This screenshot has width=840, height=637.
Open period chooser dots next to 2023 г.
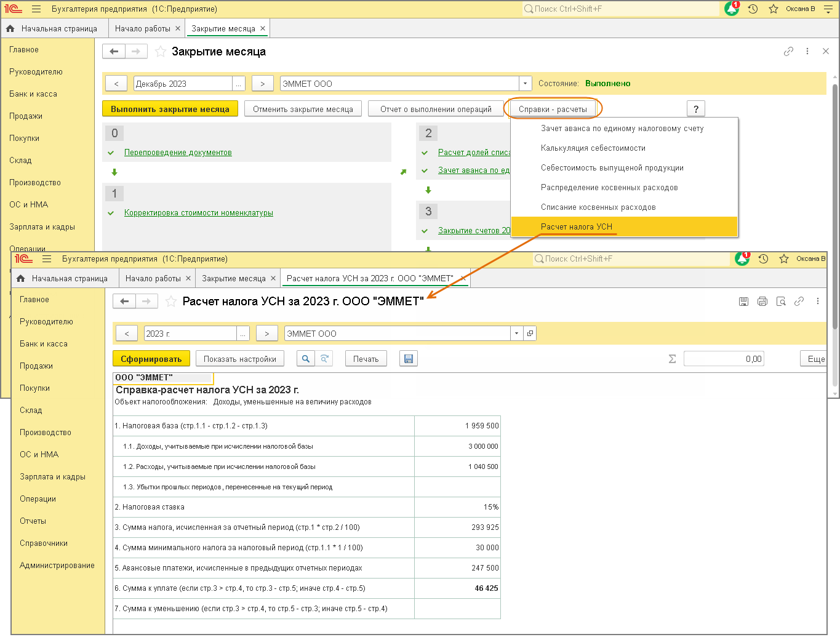click(243, 334)
